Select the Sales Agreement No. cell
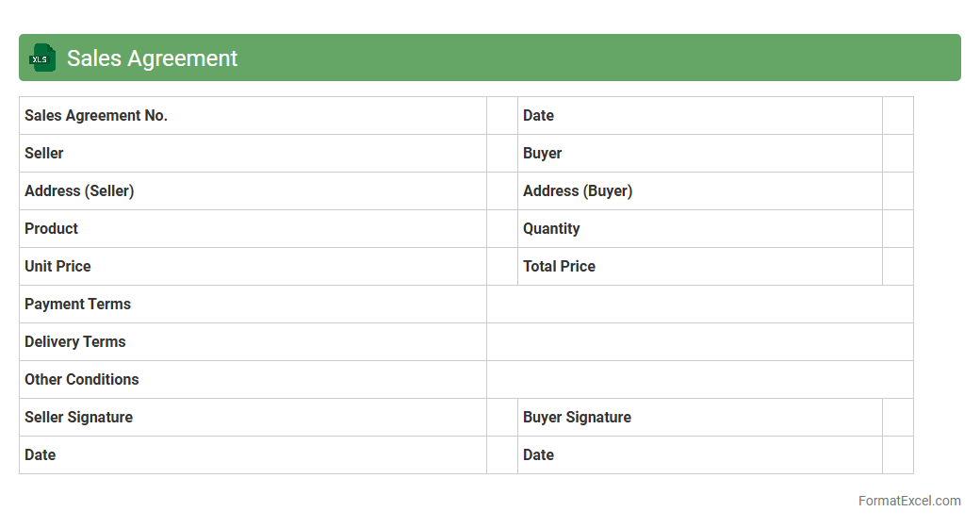This screenshot has width=980, height=528. pyautogui.click(x=96, y=115)
